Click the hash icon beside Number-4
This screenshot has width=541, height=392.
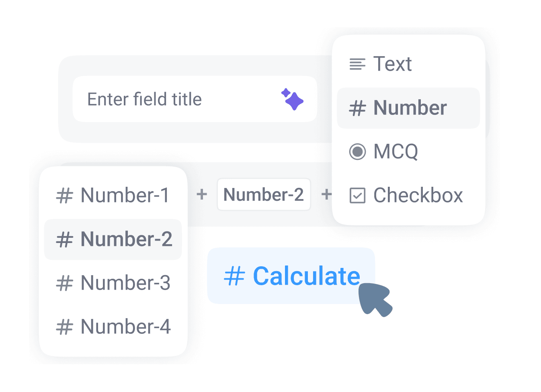tap(64, 327)
